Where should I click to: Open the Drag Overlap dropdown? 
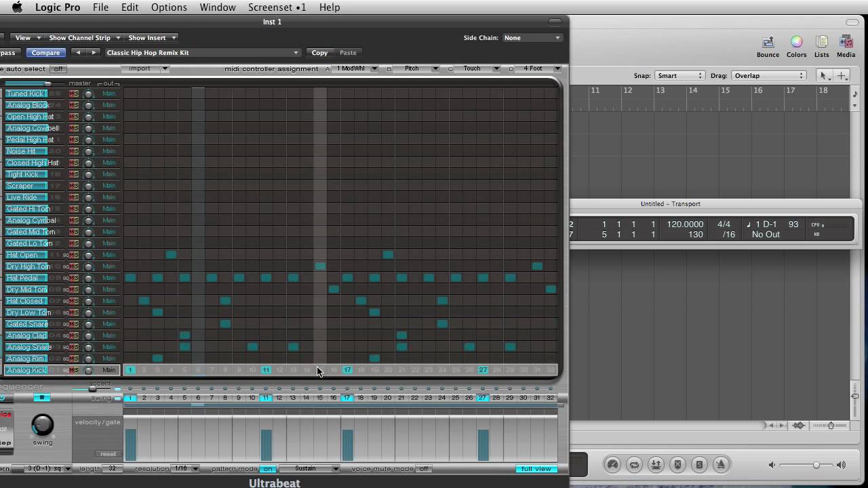coord(769,76)
